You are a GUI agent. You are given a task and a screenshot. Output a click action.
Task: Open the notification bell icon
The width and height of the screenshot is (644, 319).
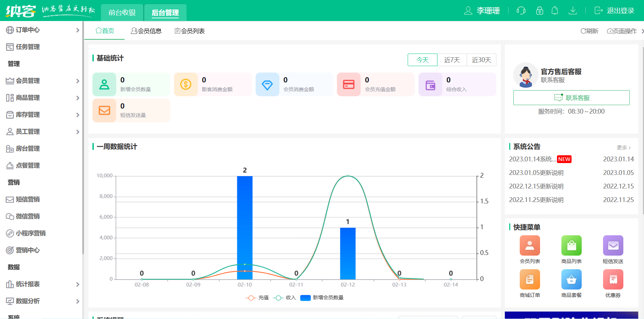[x=555, y=11]
